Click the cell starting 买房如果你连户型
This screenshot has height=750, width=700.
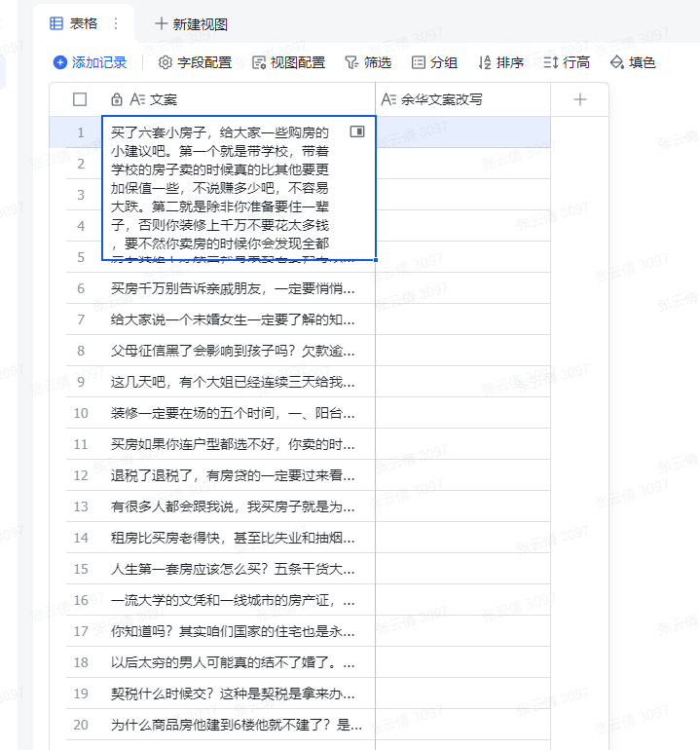coord(239,444)
